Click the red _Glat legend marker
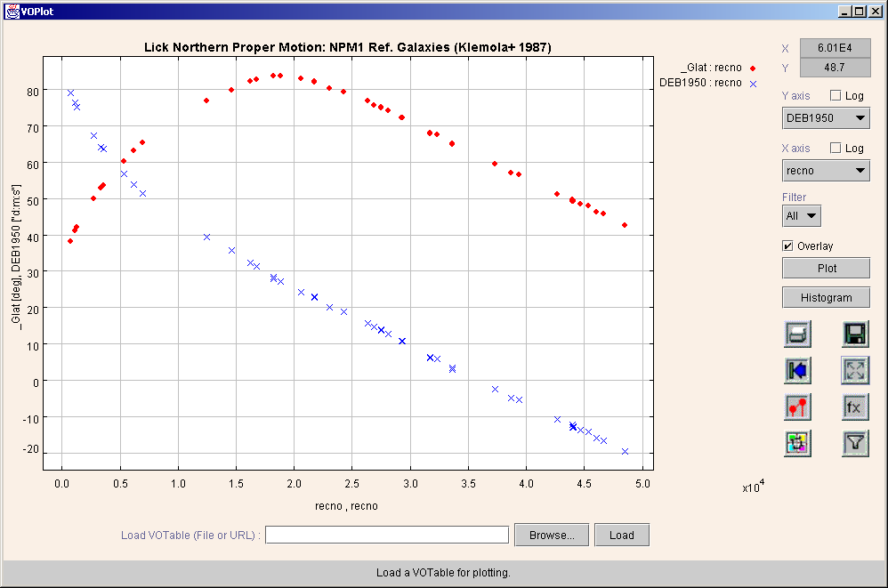The image size is (888, 588). pos(753,68)
